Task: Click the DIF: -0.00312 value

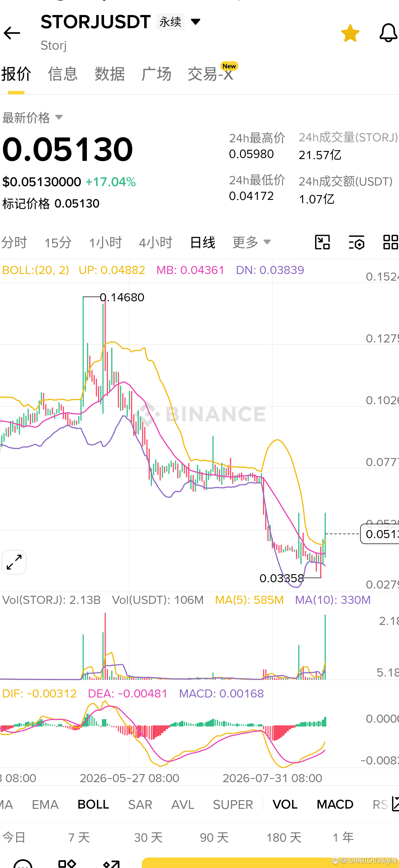Action: [39, 693]
